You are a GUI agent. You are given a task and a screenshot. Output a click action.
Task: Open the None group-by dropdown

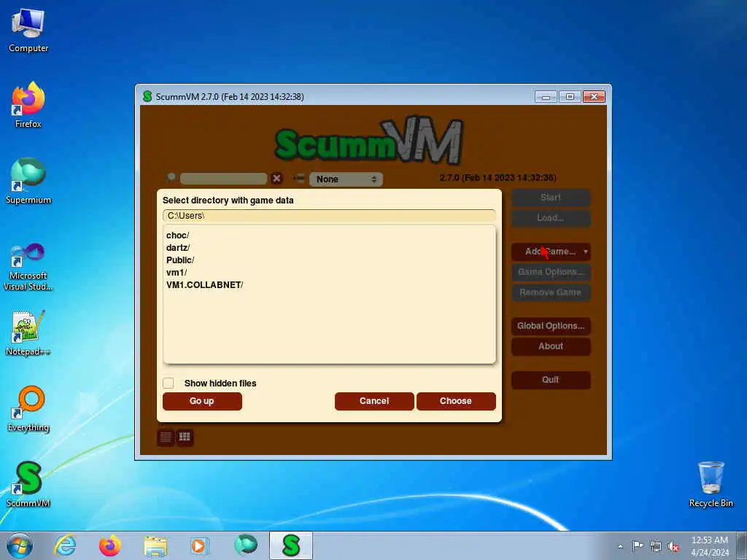[x=346, y=179]
